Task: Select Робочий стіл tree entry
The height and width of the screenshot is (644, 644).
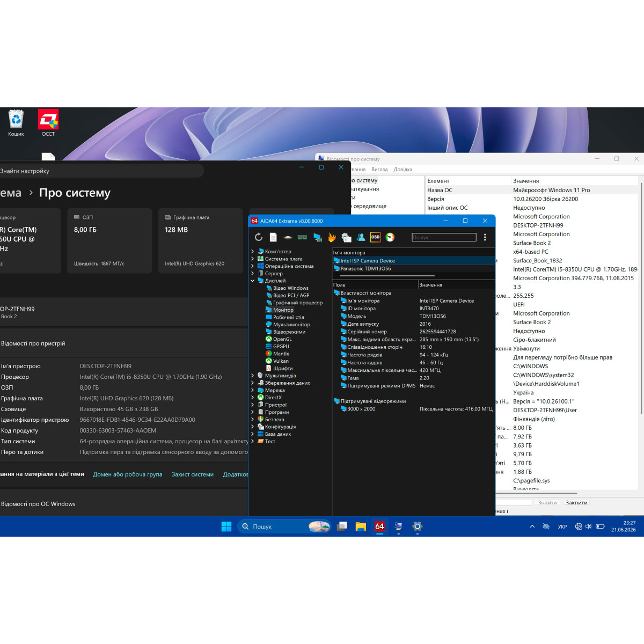Action: [x=288, y=317]
